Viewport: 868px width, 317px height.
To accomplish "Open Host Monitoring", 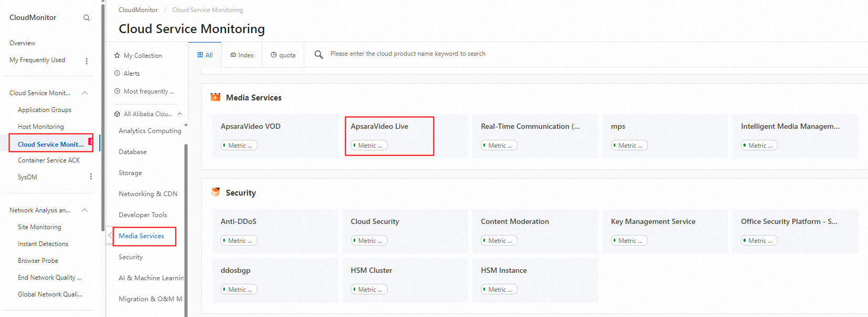I will click(41, 127).
